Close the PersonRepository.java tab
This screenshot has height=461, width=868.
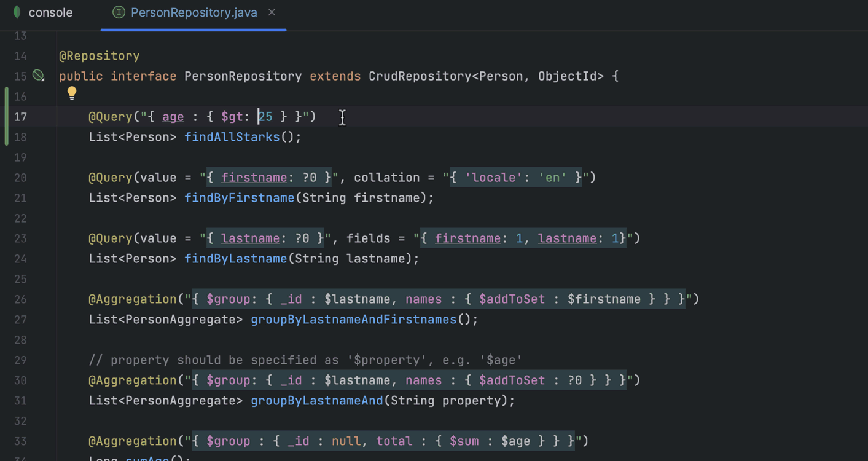(x=272, y=12)
